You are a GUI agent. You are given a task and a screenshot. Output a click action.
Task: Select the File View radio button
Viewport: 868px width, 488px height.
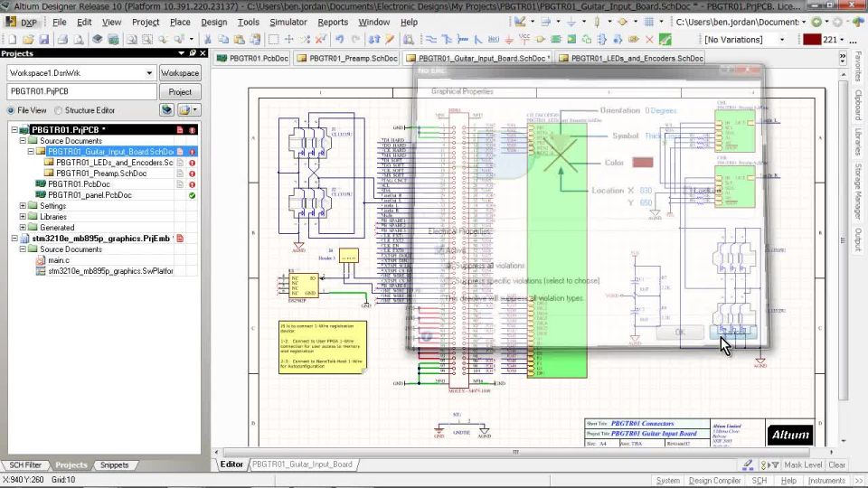click(x=11, y=110)
